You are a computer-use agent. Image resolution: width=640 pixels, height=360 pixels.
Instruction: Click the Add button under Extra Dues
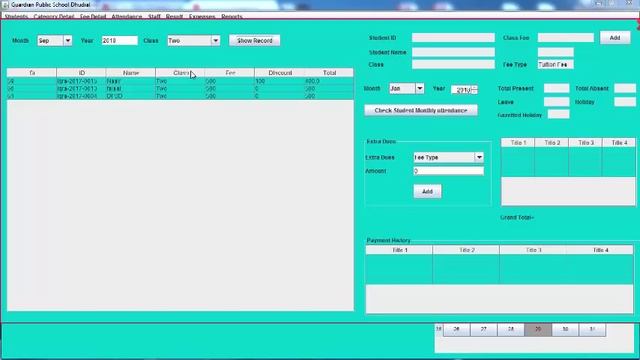pyautogui.click(x=427, y=191)
